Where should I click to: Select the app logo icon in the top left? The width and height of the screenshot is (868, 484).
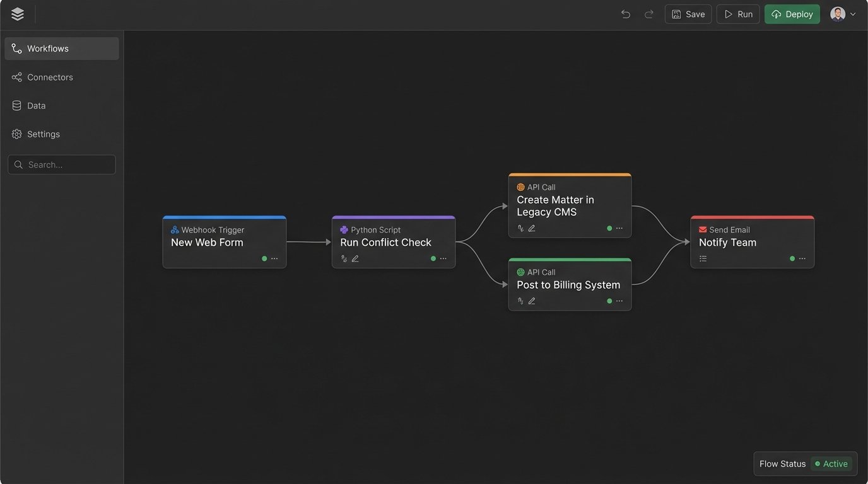pyautogui.click(x=18, y=13)
